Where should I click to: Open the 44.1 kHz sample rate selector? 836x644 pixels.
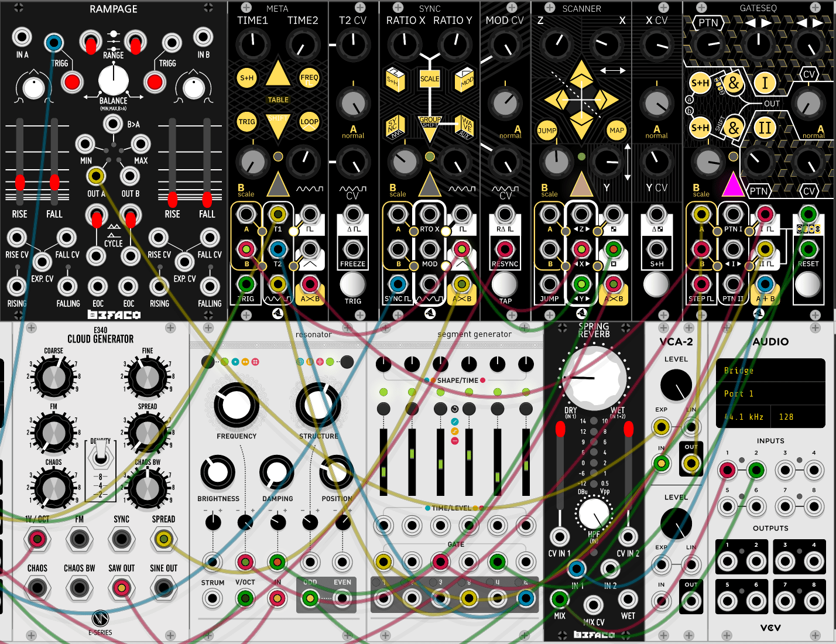(744, 417)
